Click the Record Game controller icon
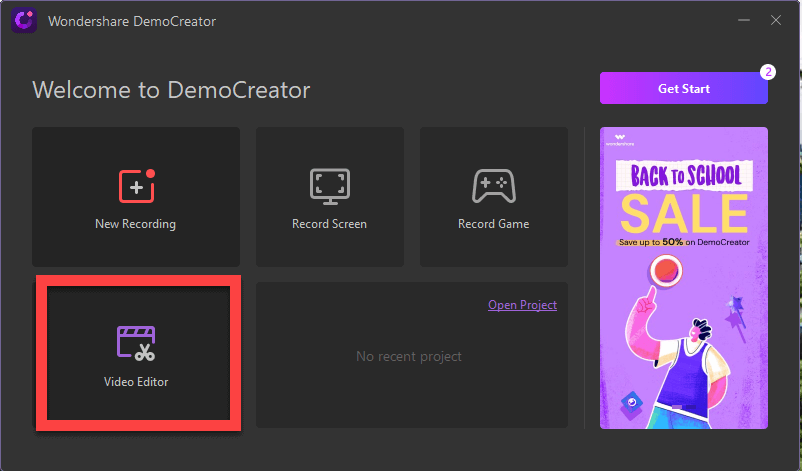 (494, 186)
